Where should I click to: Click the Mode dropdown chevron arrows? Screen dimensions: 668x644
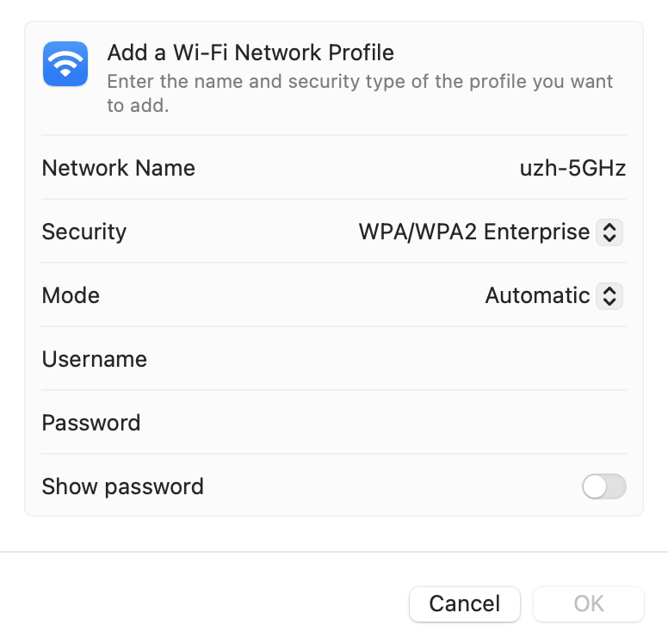coord(609,295)
